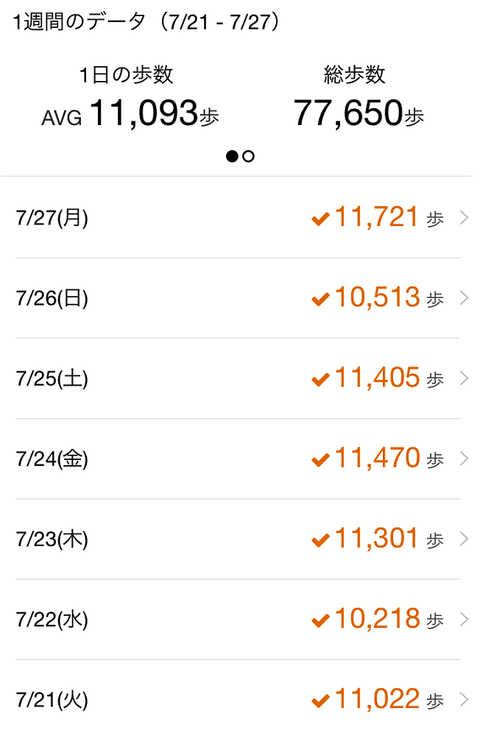Viewport: 480px width, 736px height.
Task: Click the orange checkmark for 7/23
Action: [x=320, y=540]
